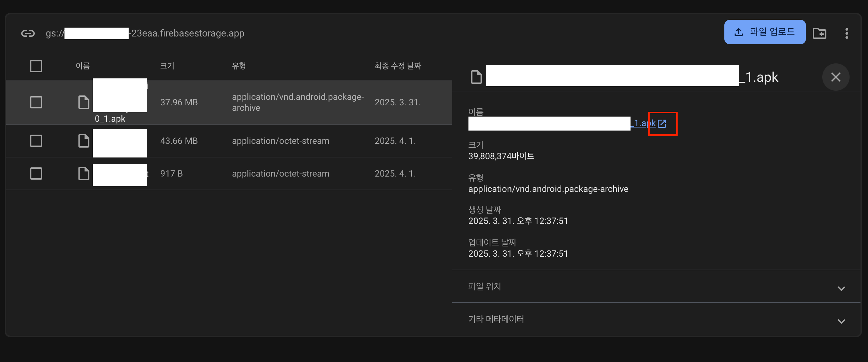Copy the bucket link with the chain icon
The height and width of the screenshot is (362, 868).
pos(28,33)
